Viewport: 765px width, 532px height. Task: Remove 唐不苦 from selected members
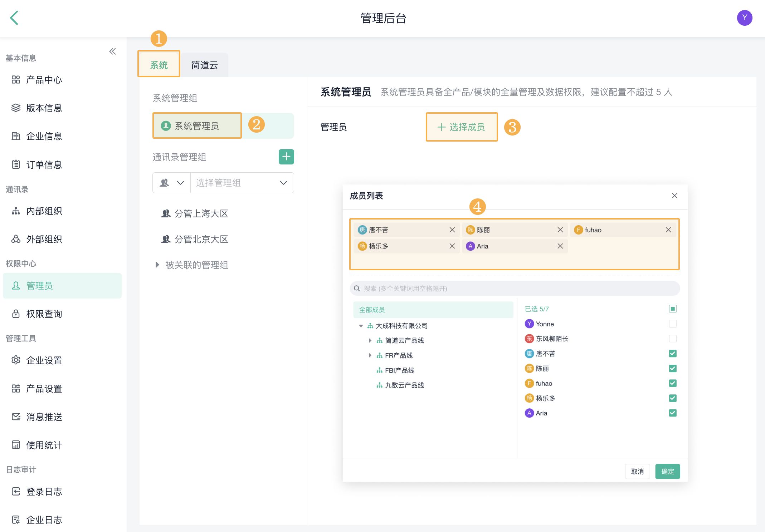point(452,230)
